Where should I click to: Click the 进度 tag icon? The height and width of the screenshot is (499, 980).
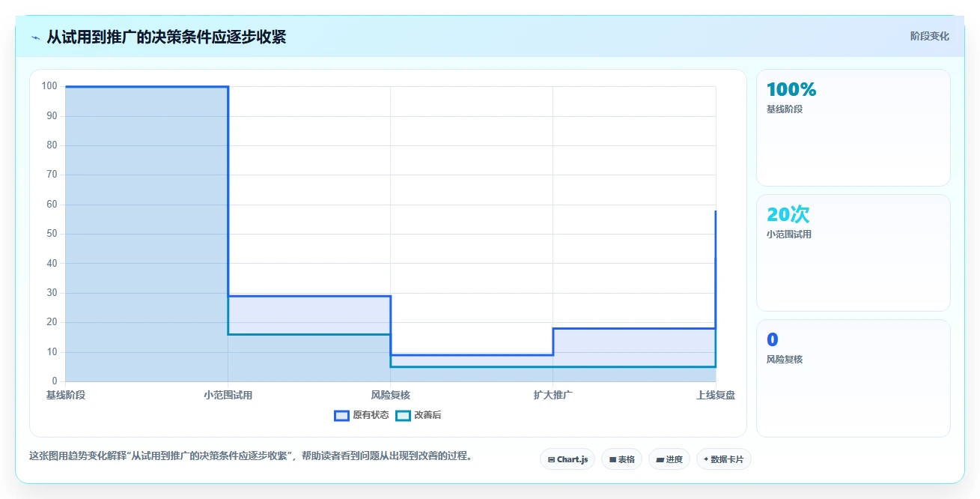coord(660,459)
